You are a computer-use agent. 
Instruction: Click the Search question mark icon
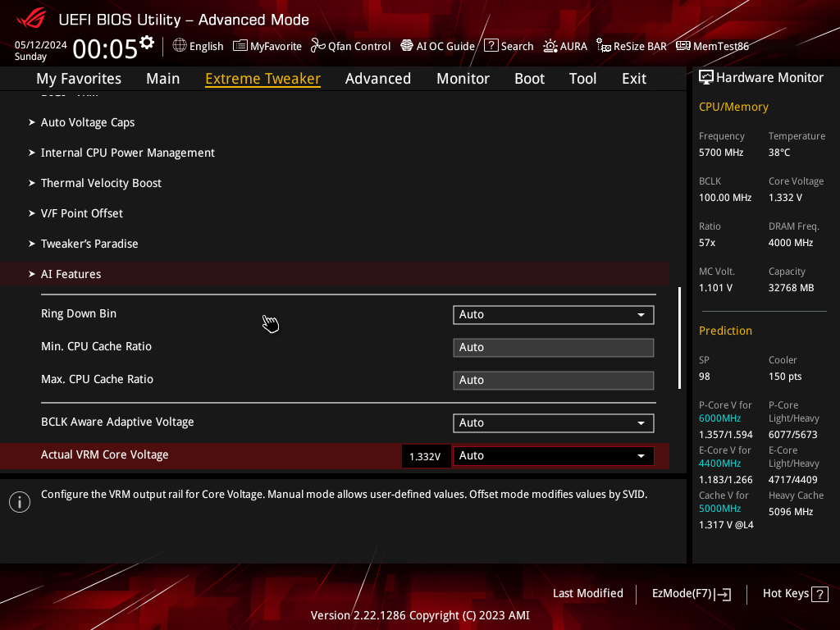point(491,46)
